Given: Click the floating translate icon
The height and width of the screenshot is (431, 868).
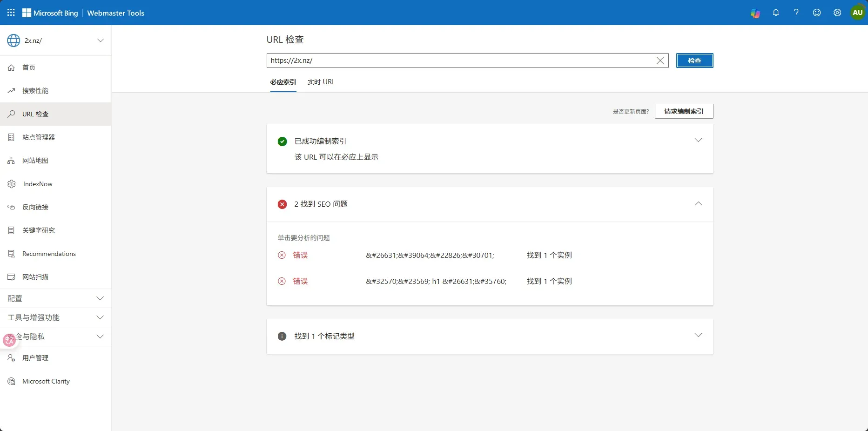Looking at the screenshot, I should pos(9,340).
